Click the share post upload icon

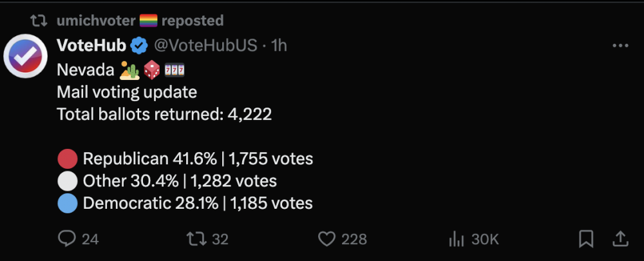click(620, 239)
